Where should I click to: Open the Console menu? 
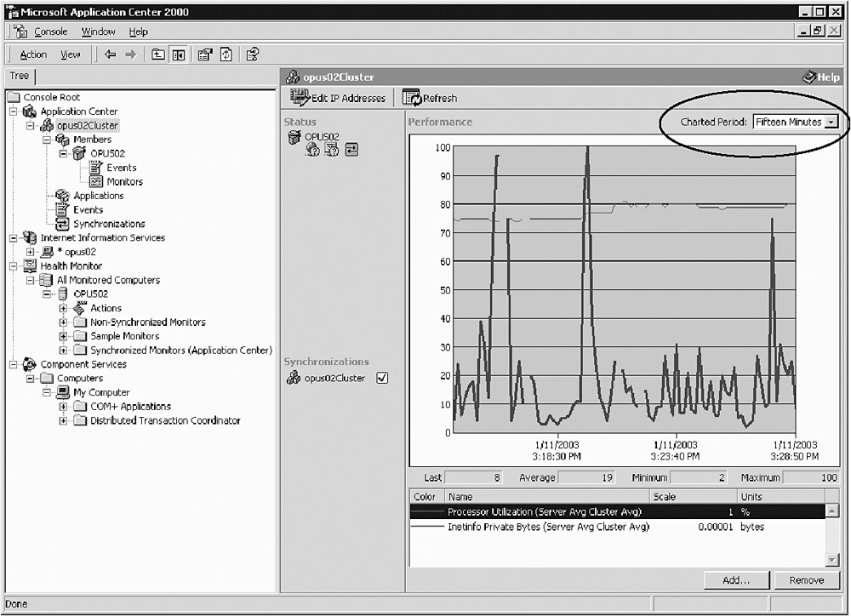pos(50,31)
